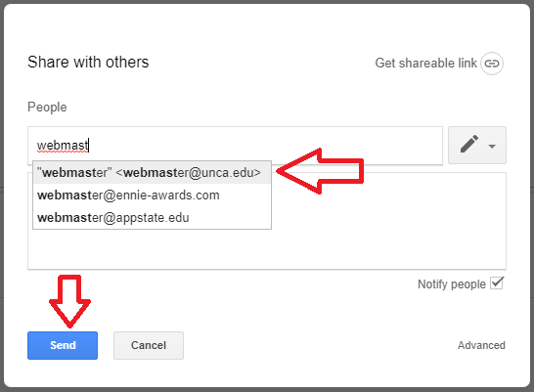Expand the permission dropdown arrow beside pencil
Screen dimensions: 534x392
tap(492, 147)
